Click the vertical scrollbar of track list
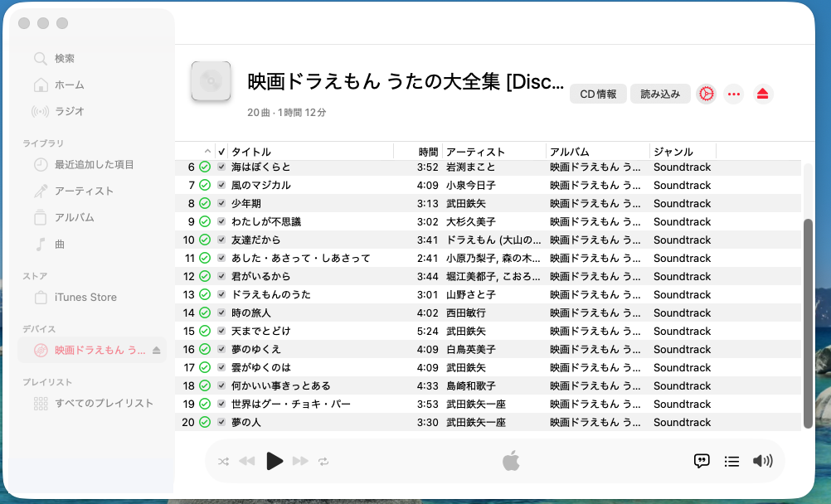Viewport: 831px width, 504px height. (x=808, y=323)
